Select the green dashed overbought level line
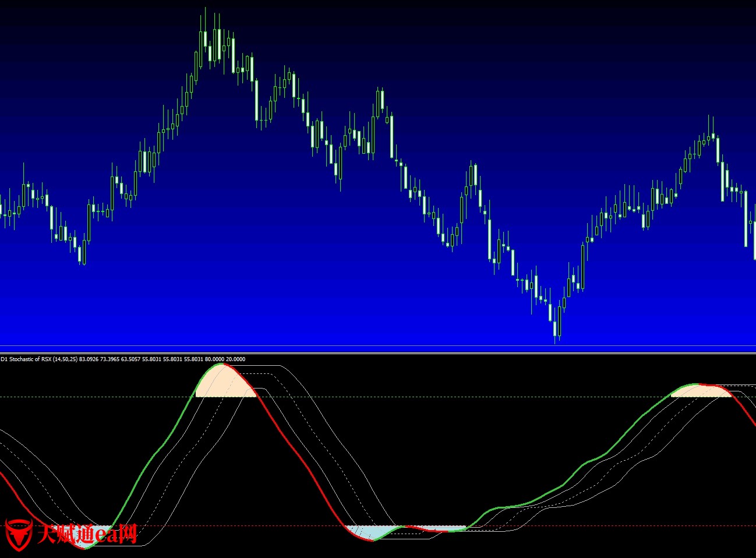 408,397
